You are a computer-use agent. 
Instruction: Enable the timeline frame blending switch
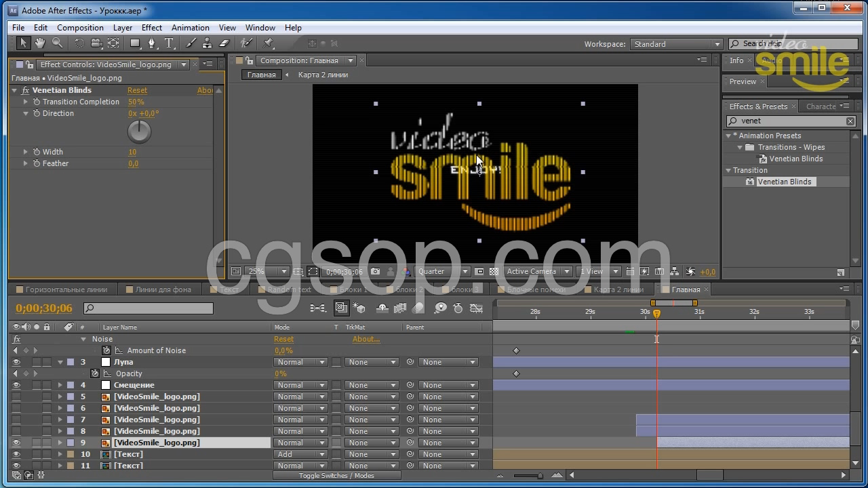(x=400, y=308)
